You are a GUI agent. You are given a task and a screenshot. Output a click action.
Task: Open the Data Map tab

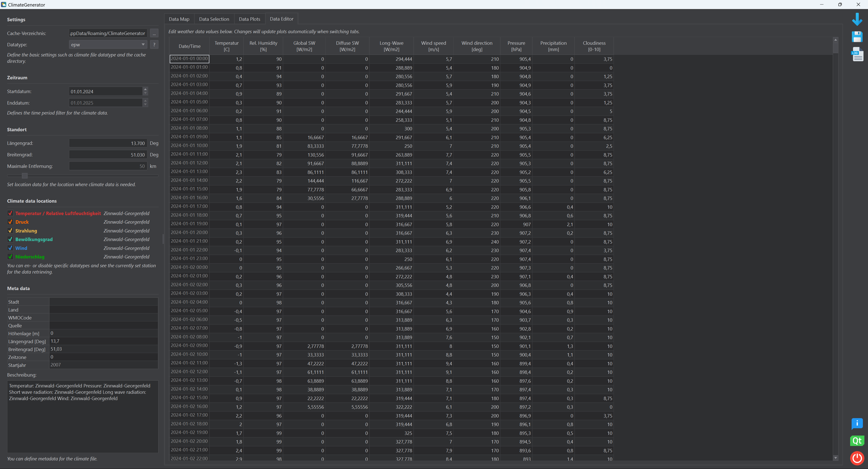coord(179,19)
